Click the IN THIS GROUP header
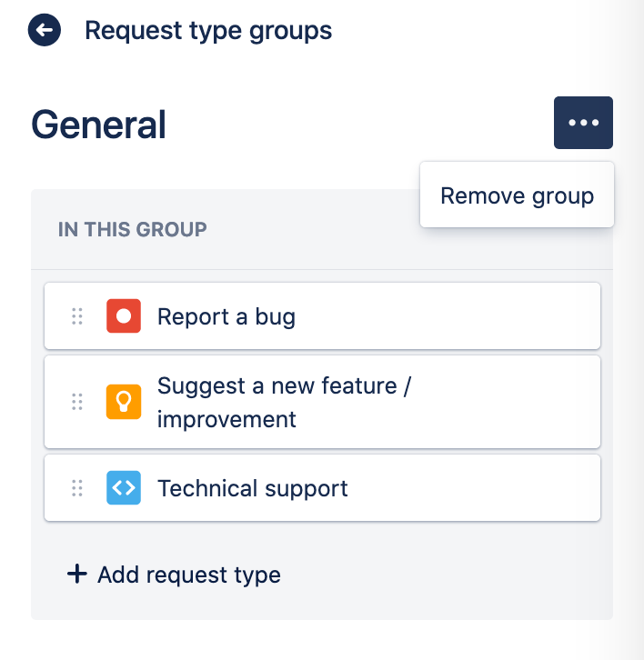644x660 pixels. pyautogui.click(x=133, y=229)
